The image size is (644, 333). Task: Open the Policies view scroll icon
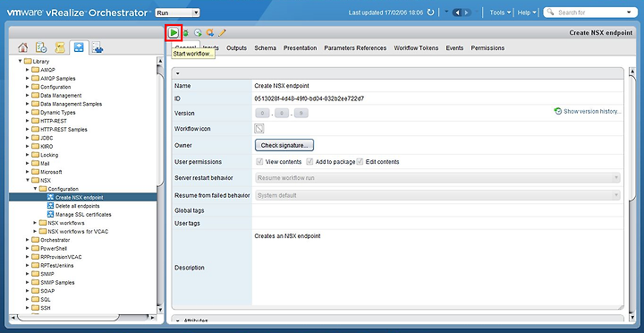coord(60,47)
